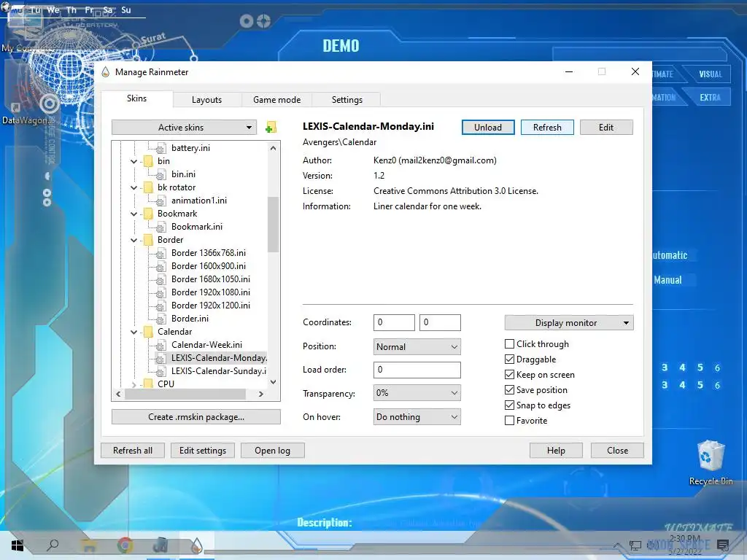The height and width of the screenshot is (560, 747).
Task: Click the Help button
Action: coord(556,450)
